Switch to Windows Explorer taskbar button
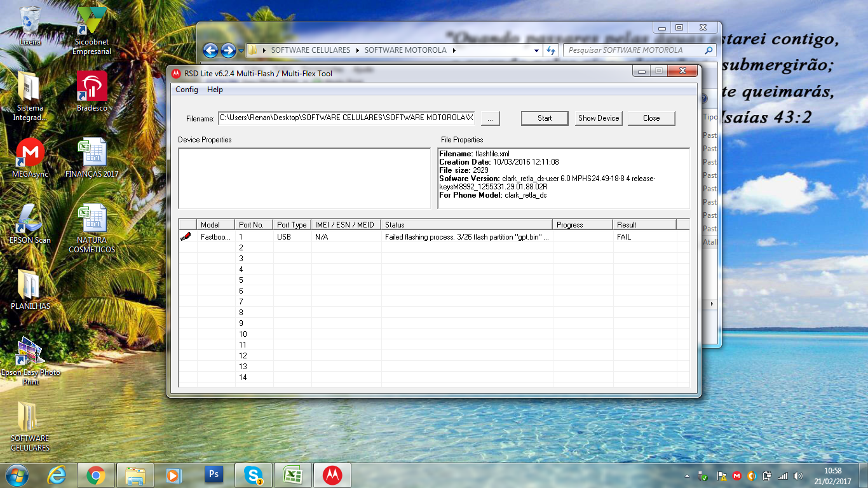Viewport: 868px width, 488px height. [x=136, y=475]
